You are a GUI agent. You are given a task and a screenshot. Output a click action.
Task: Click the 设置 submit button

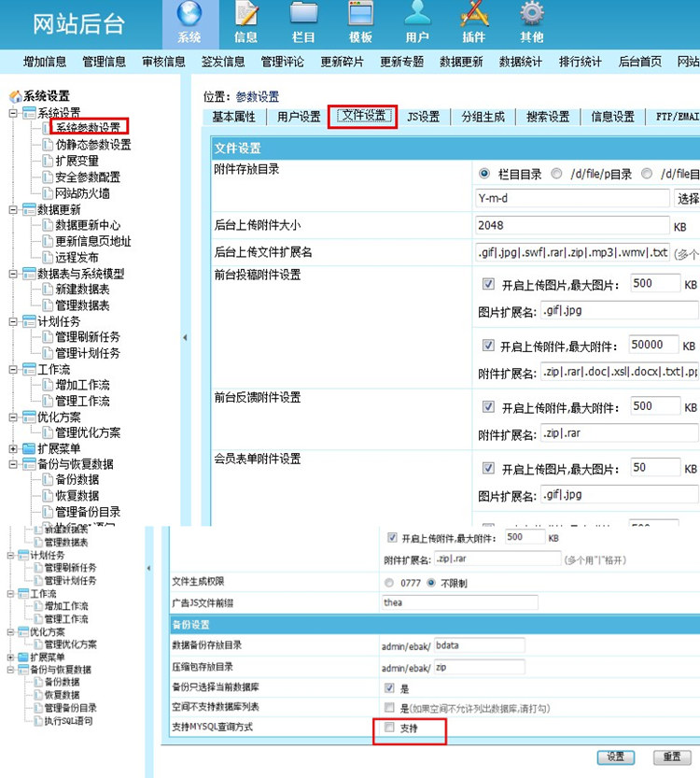[x=616, y=757]
